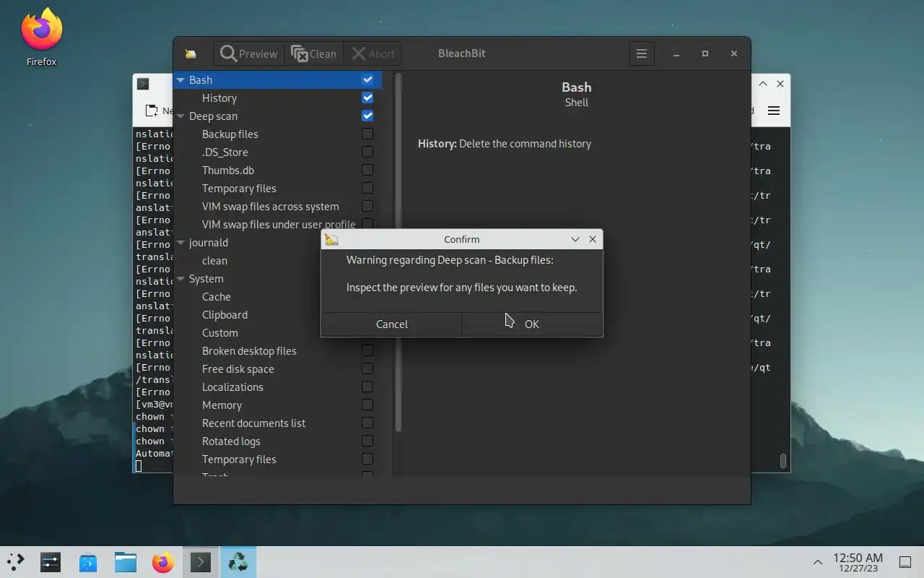
Task: Select VIM swap files under user profile
Action: coord(279,224)
